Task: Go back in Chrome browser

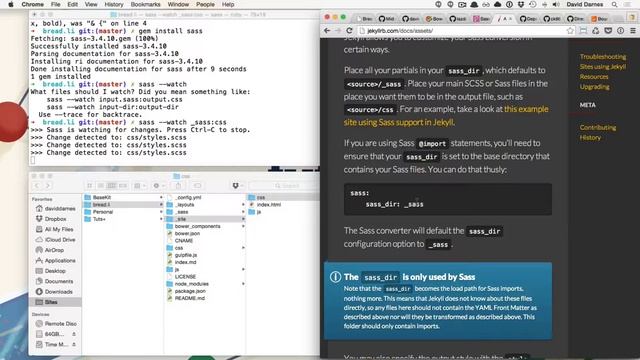Action: click(x=327, y=31)
